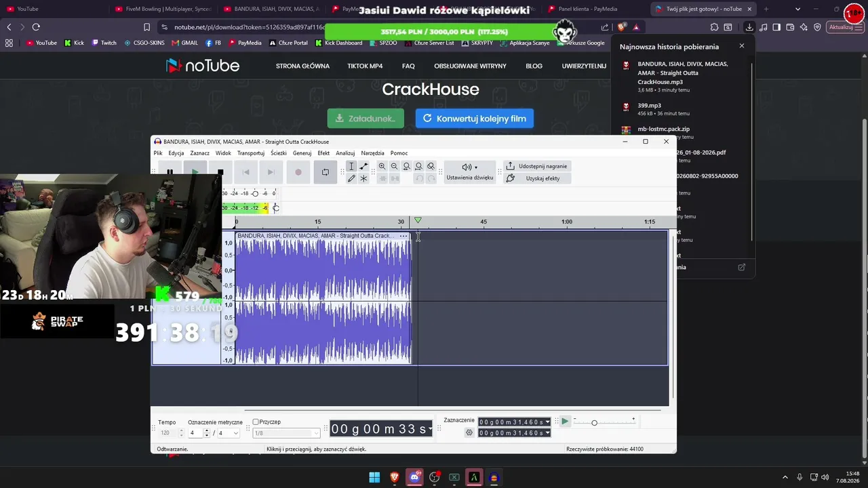Click the Zoom In magnifier icon
The width and height of the screenshot is (868, 488).
[382, 166]
